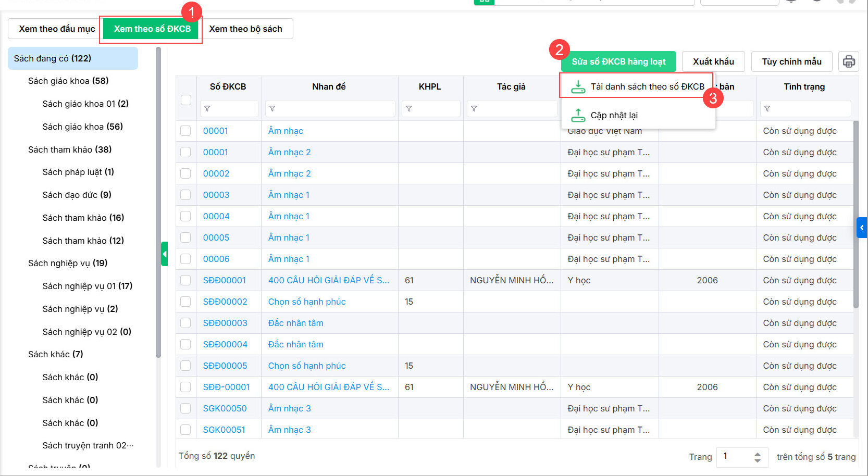The image size is (868, 476).
Task: Click the filter icon under Tình trạng
Action: pos(767,108)
